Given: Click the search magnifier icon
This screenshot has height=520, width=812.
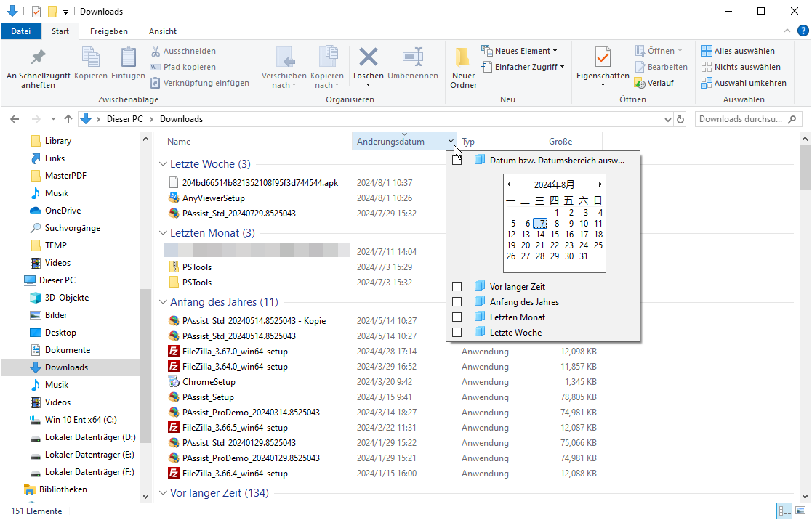Looking at the screenshot, I should (792, 120).
